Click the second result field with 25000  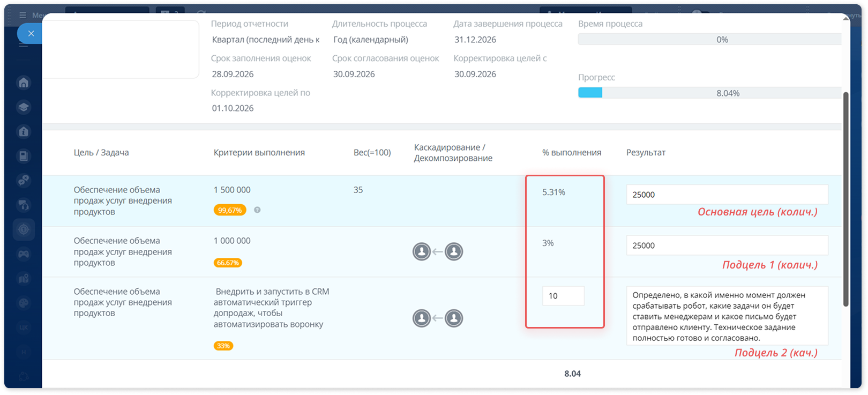point(727,245)
